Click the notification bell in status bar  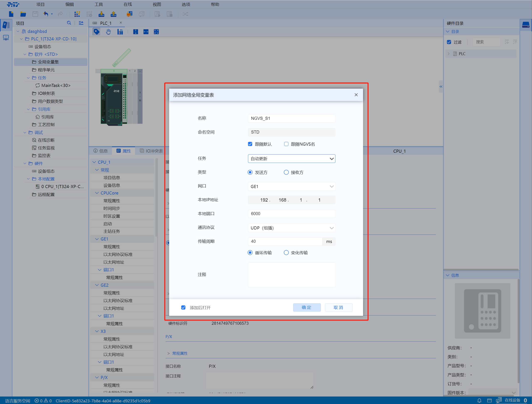tap(479, 400)
